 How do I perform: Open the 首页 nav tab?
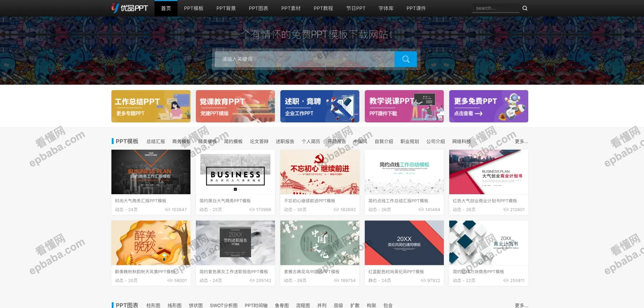[x=166, y=8]
